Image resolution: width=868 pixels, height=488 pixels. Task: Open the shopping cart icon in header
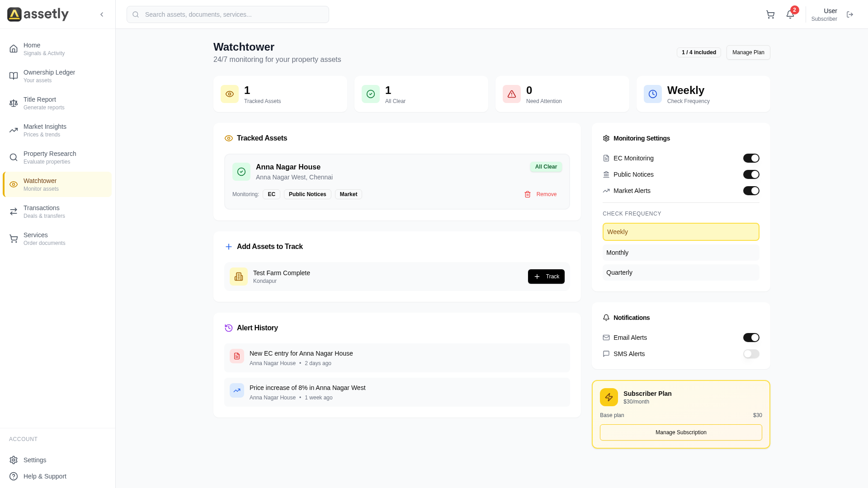point(770,14)
